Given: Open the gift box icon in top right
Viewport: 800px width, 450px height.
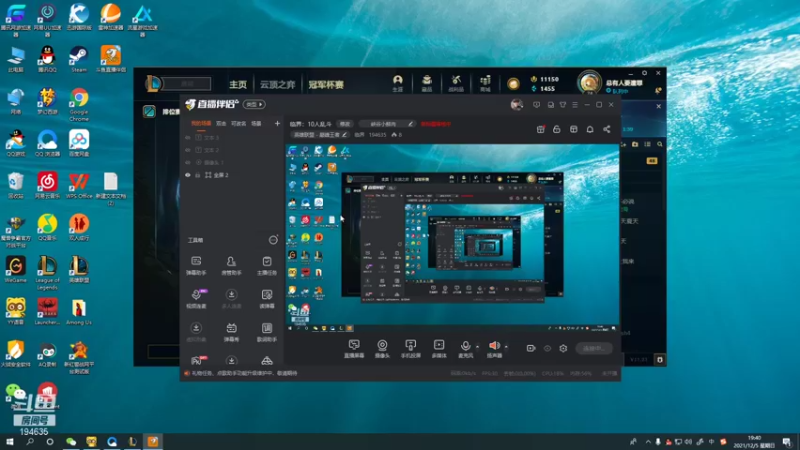Looking at the screenshot, I should 540,130.
